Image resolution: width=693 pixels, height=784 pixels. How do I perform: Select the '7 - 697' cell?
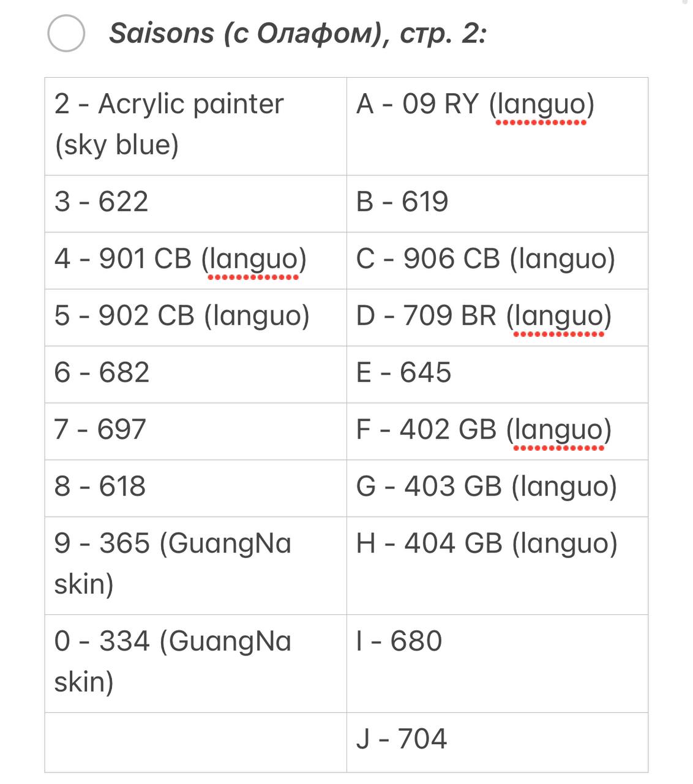point(196,431)
